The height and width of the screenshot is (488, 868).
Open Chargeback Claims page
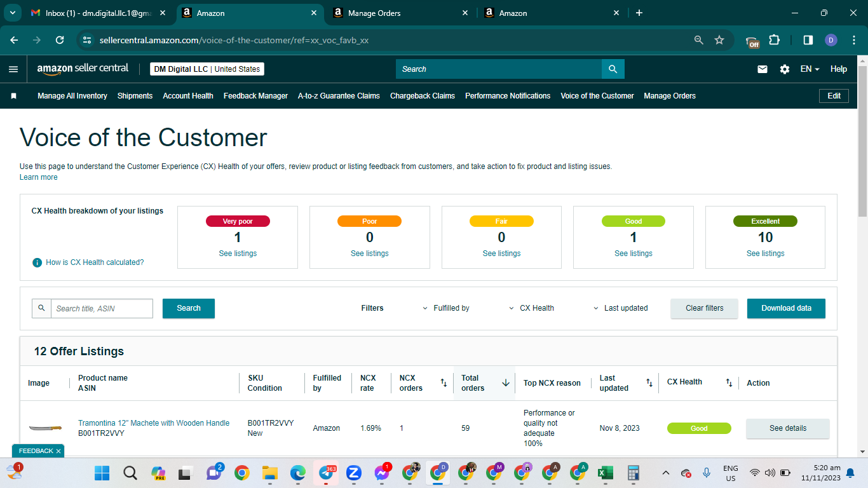[x=423, y=96]
